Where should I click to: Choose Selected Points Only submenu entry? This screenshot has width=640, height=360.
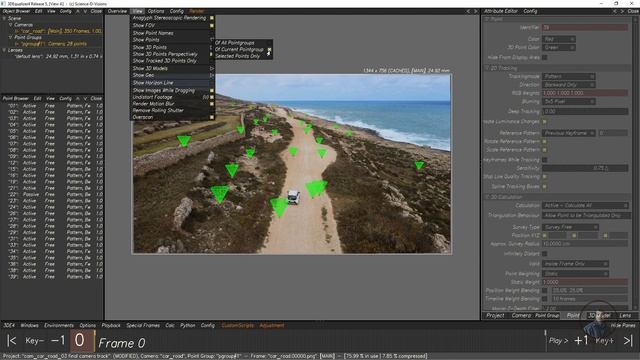pos(237,56)
